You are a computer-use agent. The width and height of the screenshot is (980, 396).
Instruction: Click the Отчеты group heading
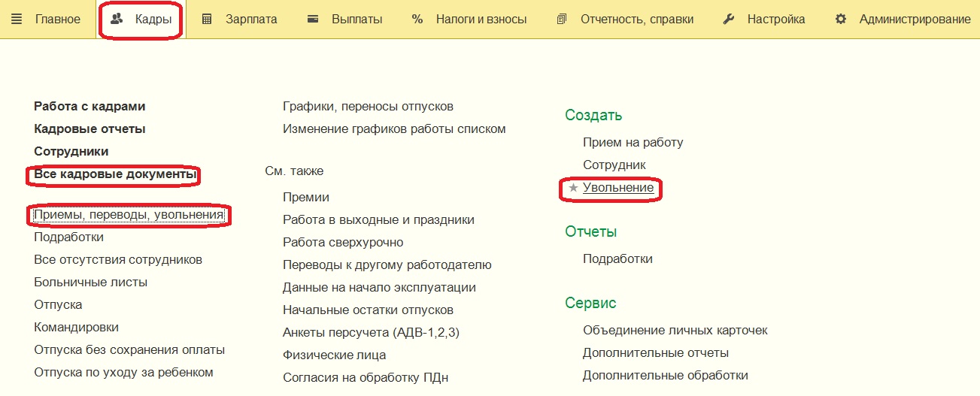591,232
